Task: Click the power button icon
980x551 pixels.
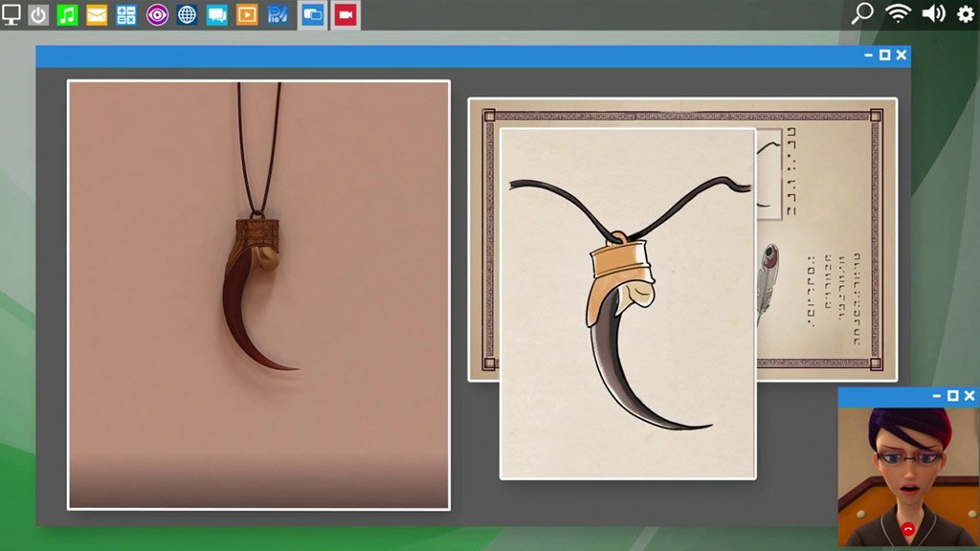Action: pyautogui.click(x=38, y=14)
